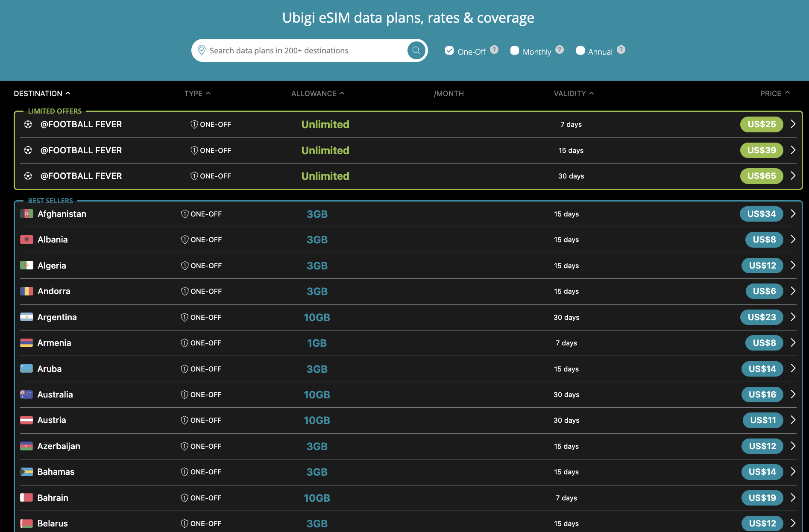Viewport: 809px width, 532px height.
Task: Click the Belarus flag icon
Action: pyautogui.click(x=26, y=523)
